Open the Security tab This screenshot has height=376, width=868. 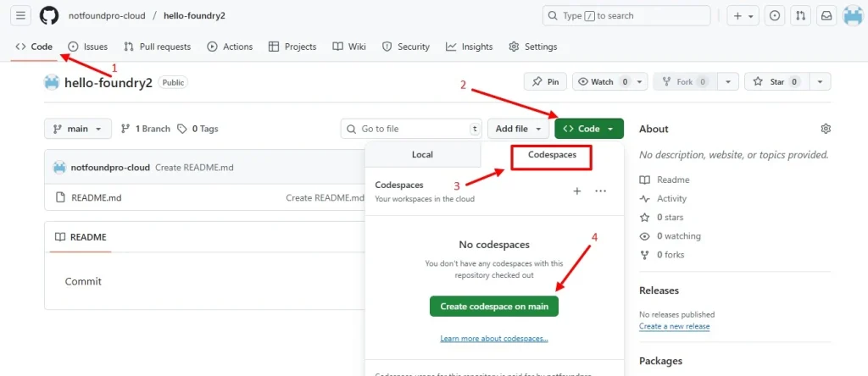406,47
